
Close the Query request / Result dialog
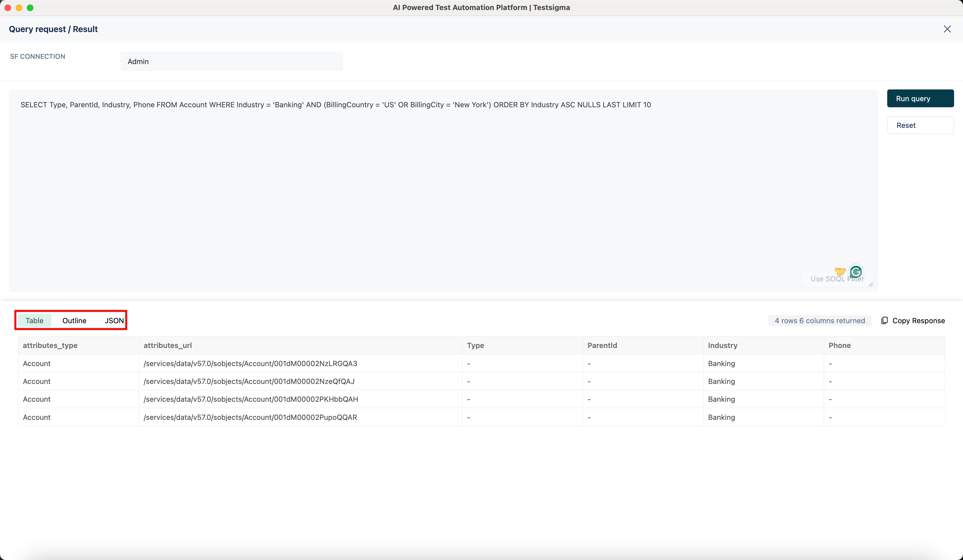[948, 29]
